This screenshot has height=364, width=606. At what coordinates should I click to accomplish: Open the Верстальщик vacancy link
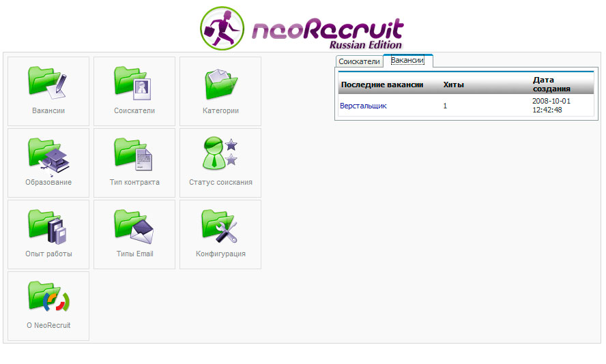pos(363,106)
